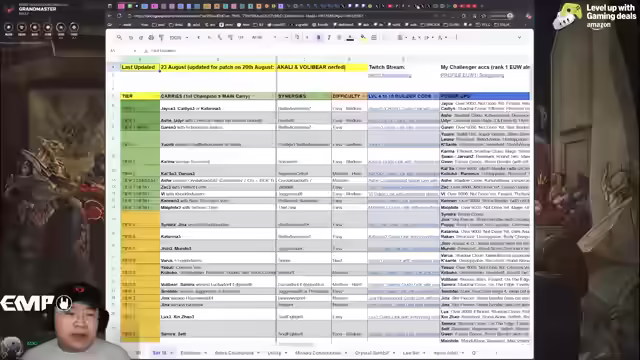Image resolution: width=640 pixels, height=360 pixels.
Task: Select the Lux3, Xin Zhao3 cell
Action: 218,314
